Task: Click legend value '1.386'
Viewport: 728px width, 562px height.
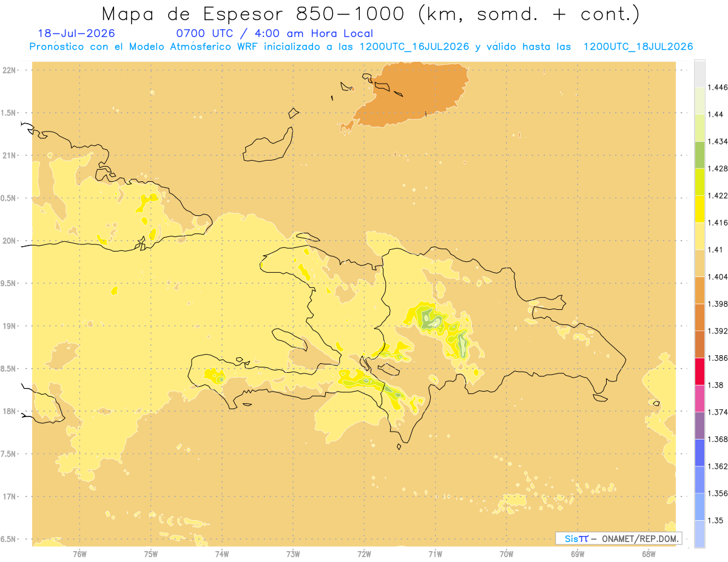Action: tap(717, 358)
